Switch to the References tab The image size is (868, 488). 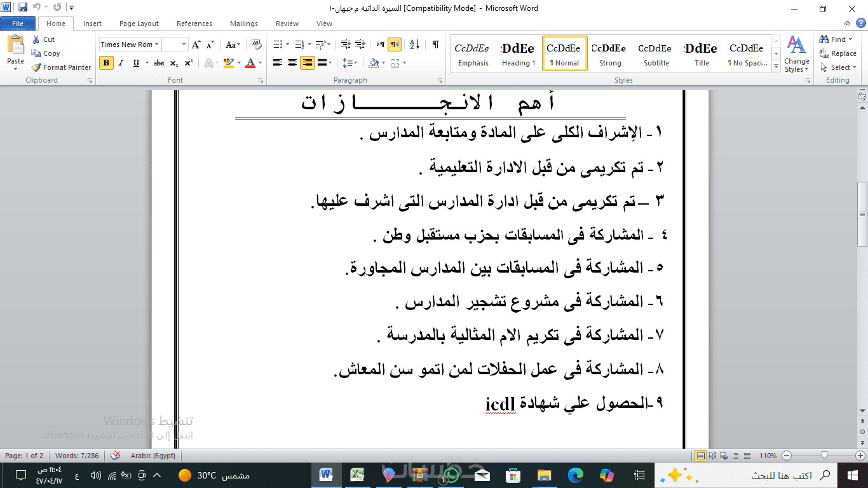coord(194,24)
